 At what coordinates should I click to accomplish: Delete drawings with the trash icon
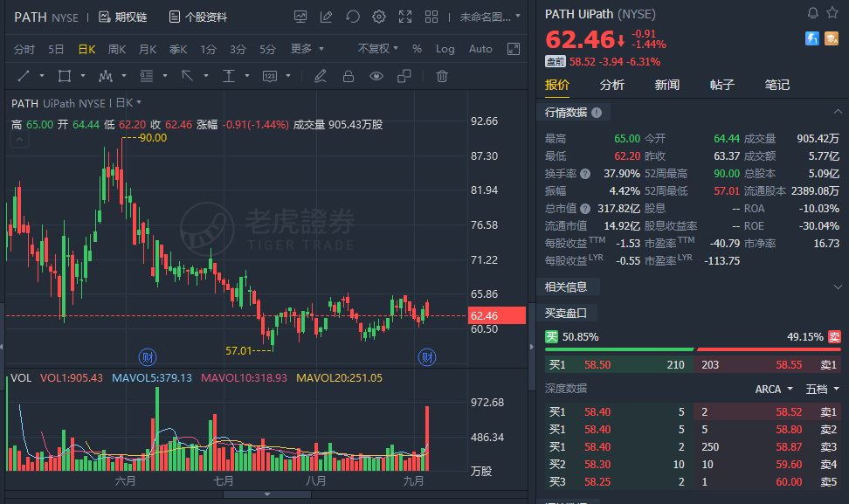coord(442,76)
